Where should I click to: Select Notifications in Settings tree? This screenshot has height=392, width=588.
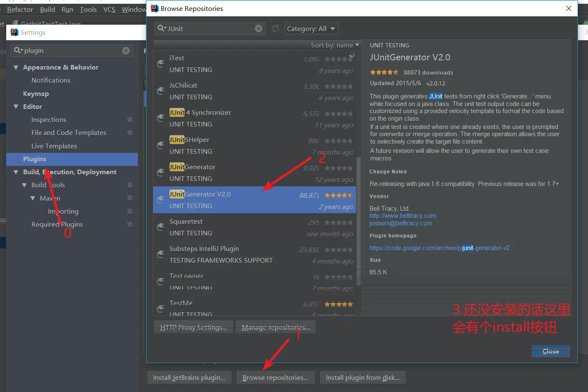[x=51, y=80]
